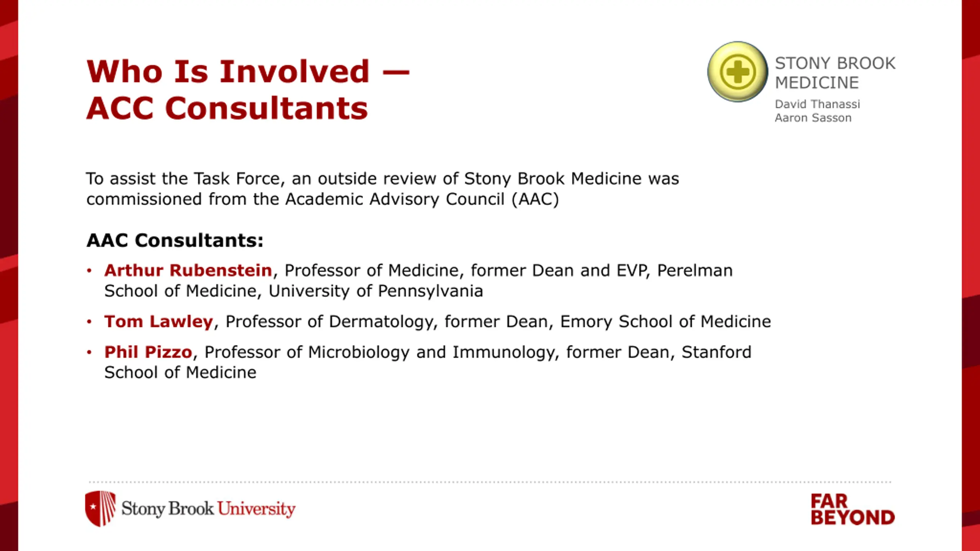Click the Task Force introduction paragraph

pyautogui.click(x=382, y=189)
